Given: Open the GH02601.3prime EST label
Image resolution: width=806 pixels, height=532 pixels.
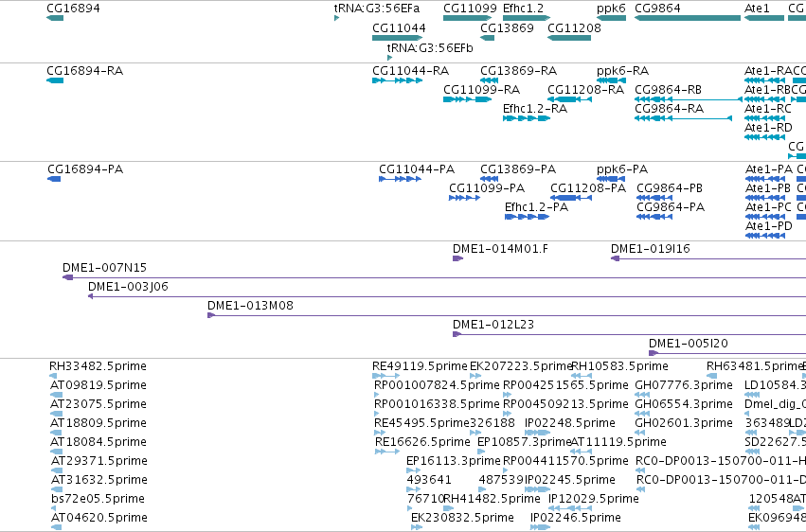Looking at the screenshot, I should pos(684,423).
